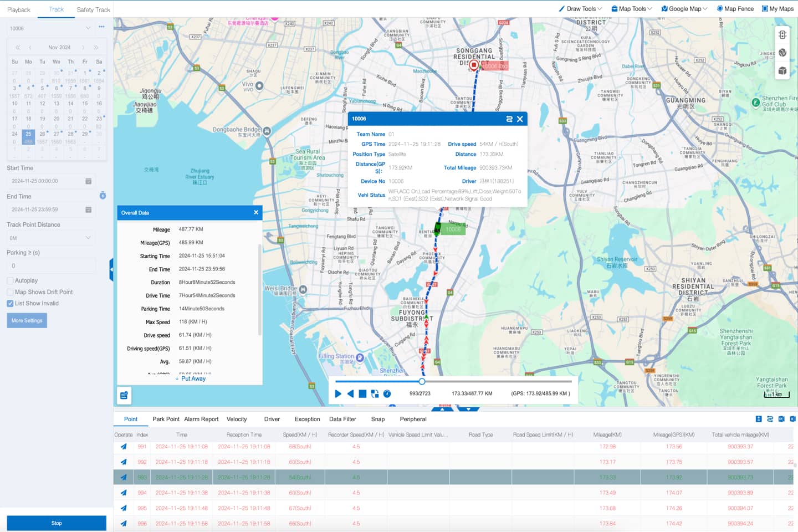
Task: Open the Exception tab
Action: [307, 420]
